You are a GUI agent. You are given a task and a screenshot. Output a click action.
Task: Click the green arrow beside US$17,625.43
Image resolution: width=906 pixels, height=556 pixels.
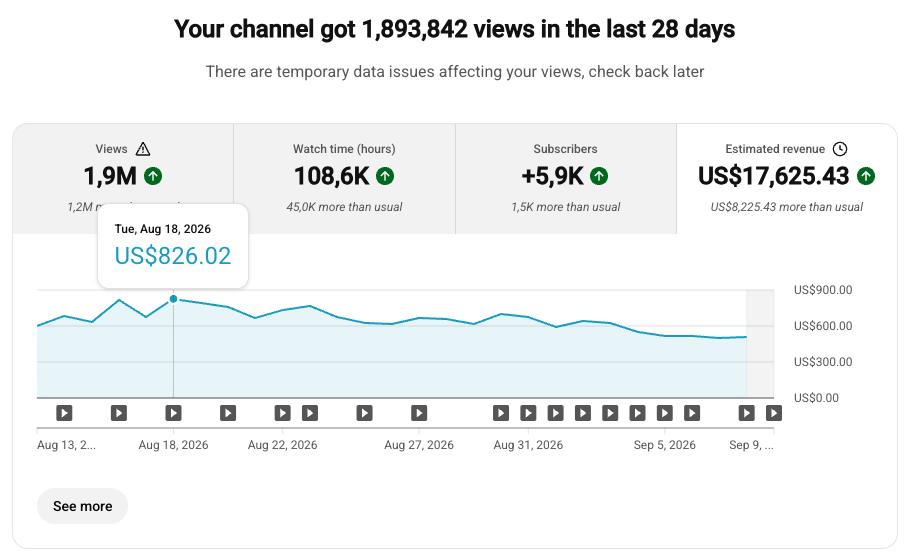866,176
